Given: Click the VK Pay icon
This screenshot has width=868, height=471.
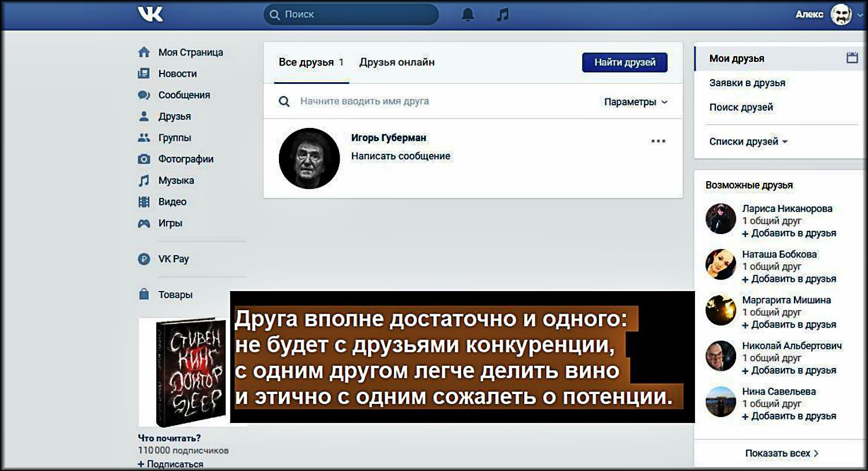Looking at the screenshot, I should [144, 259].
